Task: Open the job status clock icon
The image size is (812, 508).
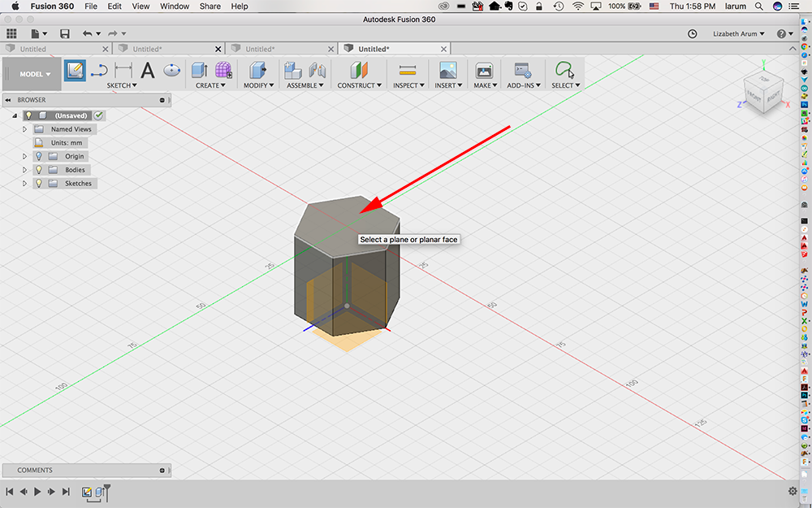Action: tap(693, 33)
